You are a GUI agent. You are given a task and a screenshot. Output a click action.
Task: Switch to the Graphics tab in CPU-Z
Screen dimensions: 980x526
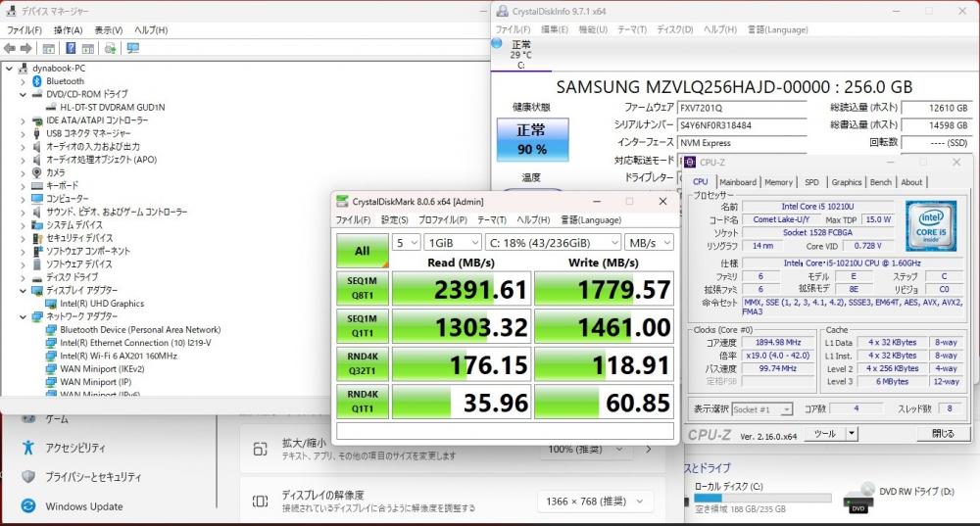pos(847,182)
